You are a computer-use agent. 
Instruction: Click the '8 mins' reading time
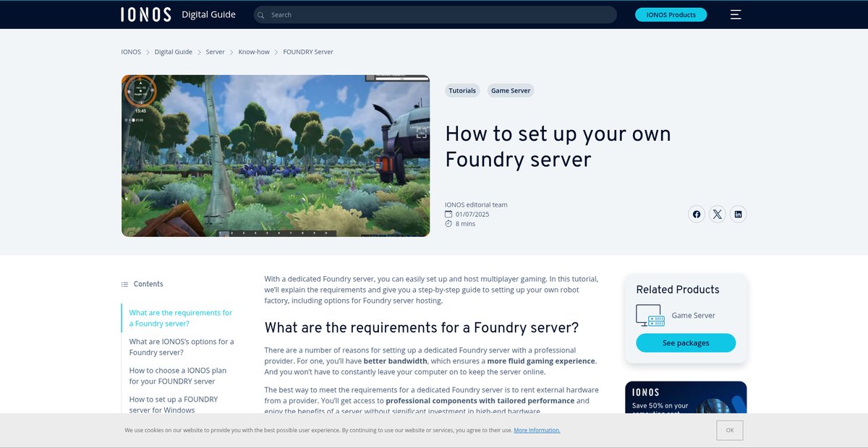(x=465, y=224)
